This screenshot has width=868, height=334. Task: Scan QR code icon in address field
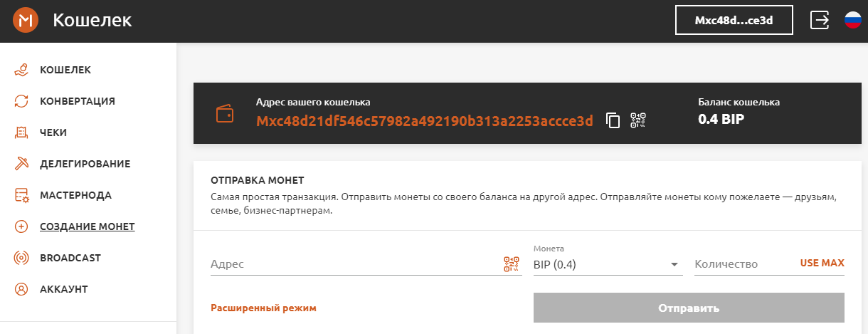(x=512, y=264)
